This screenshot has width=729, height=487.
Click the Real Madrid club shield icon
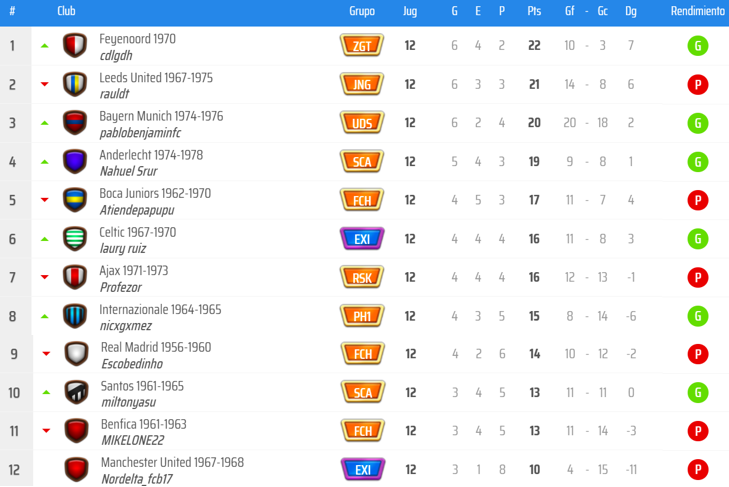click(x=76, y=354)
